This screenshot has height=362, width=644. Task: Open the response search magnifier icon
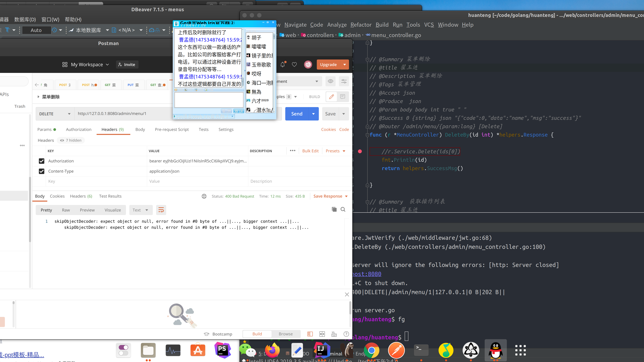(x=343, y=209)
